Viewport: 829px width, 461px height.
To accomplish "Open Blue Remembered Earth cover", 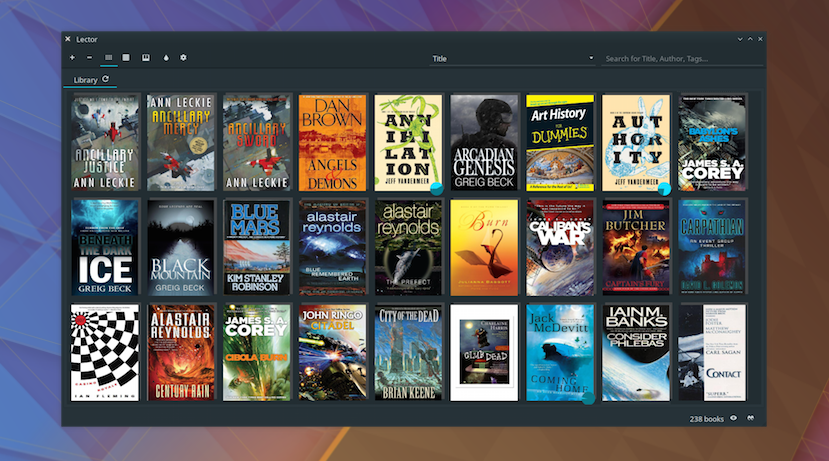I will (x=333, y=247).
